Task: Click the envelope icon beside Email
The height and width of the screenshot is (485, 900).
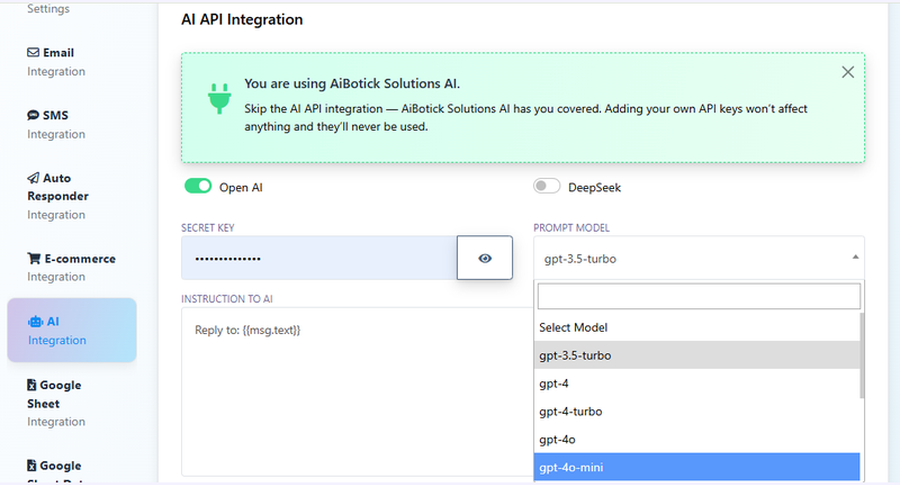Action: [x=33, y=53]
